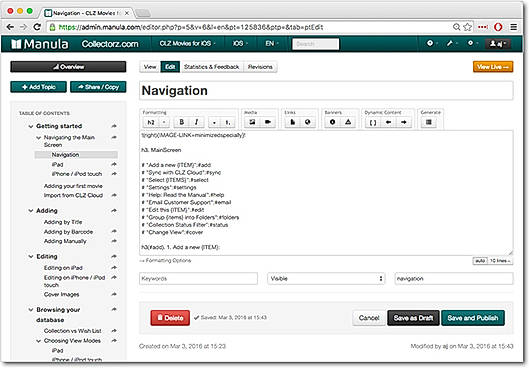Click the header Search box
Screen dimensions: 529x368
click(316, 44)
